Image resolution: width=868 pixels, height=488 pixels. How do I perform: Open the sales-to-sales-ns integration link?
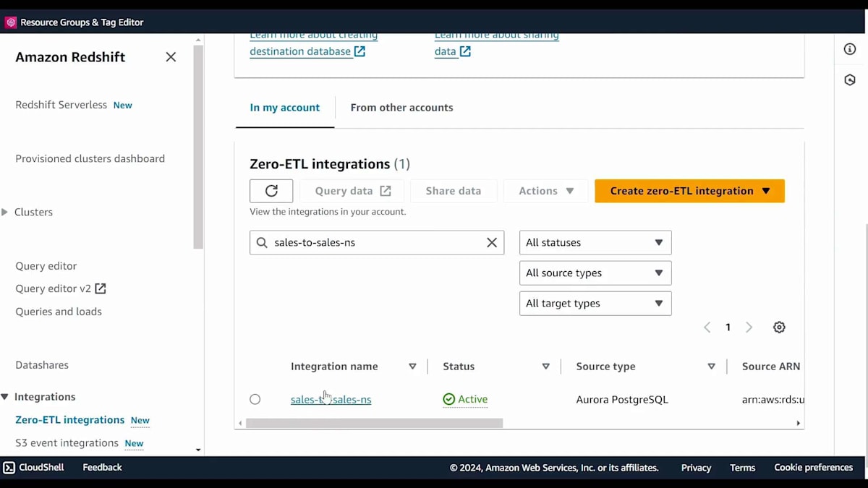331,399
